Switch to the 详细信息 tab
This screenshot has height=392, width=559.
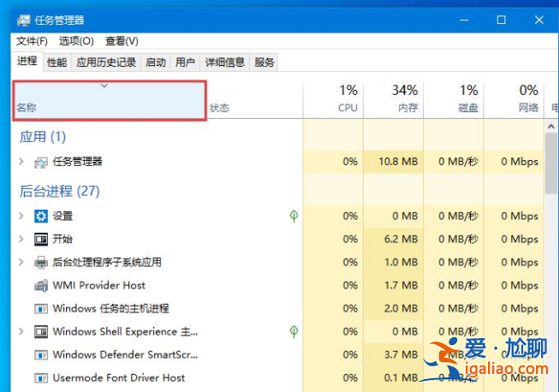point(224,62)
